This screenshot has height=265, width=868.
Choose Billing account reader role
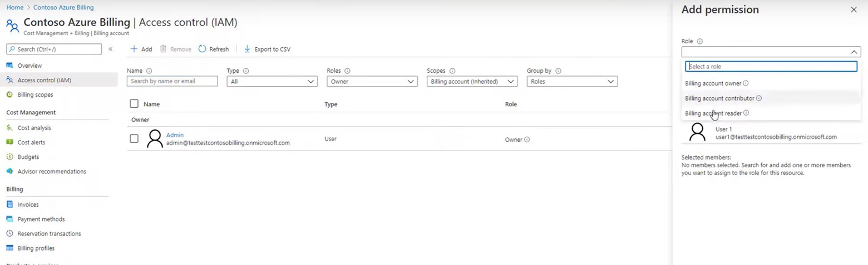pos(772,113)
